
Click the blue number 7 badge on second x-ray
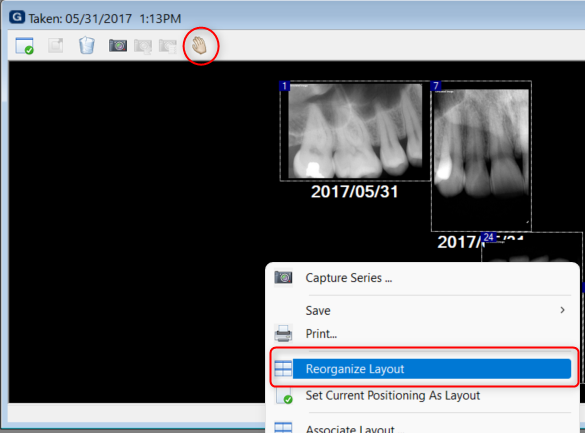(435, 86)
